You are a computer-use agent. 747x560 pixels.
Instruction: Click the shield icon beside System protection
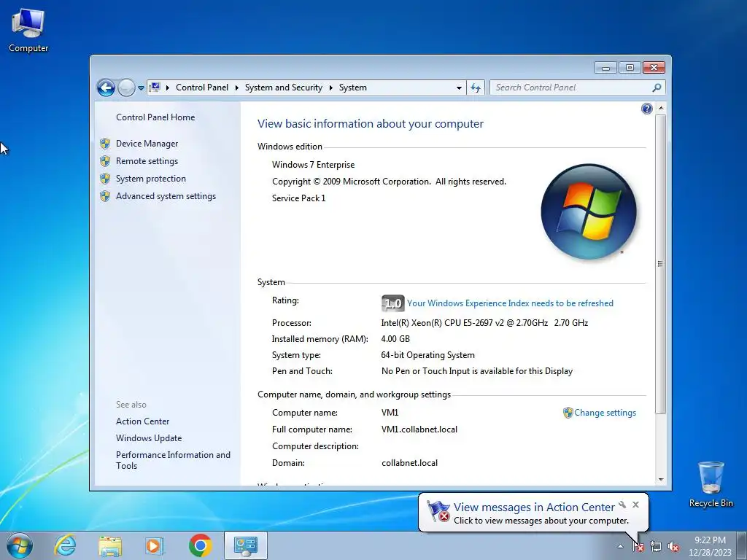coord(105,179)
